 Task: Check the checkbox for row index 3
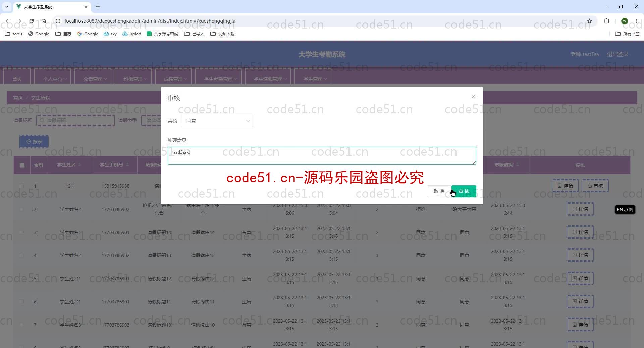tap(21, 232)
